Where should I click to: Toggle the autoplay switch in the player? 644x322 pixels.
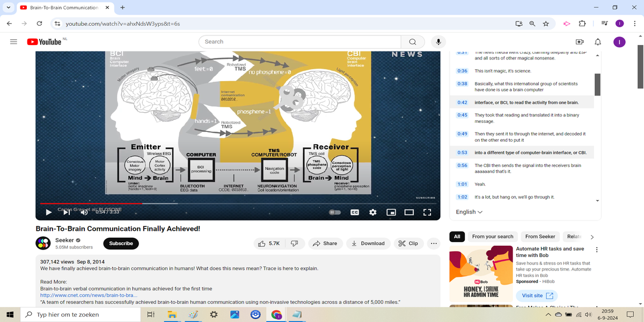335,213
